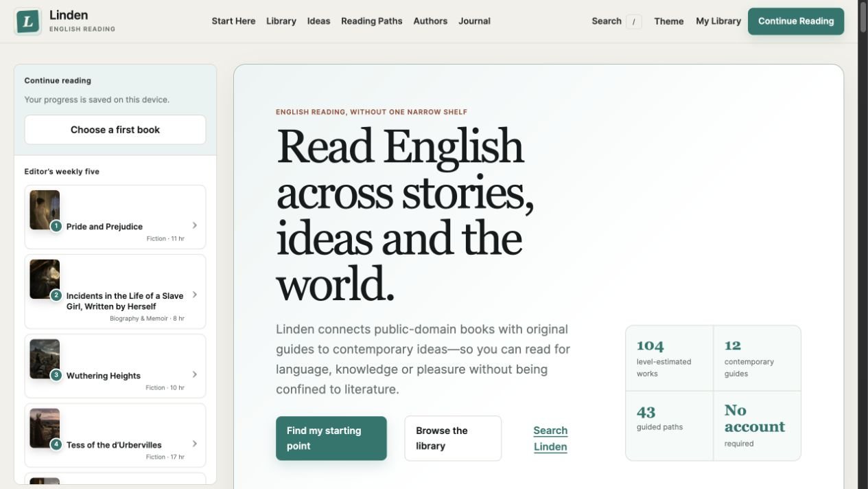The width and height of the screenshot is (868, 489).
Task: Click the 12 contemporary guides stat
Action: pos(757,359)
